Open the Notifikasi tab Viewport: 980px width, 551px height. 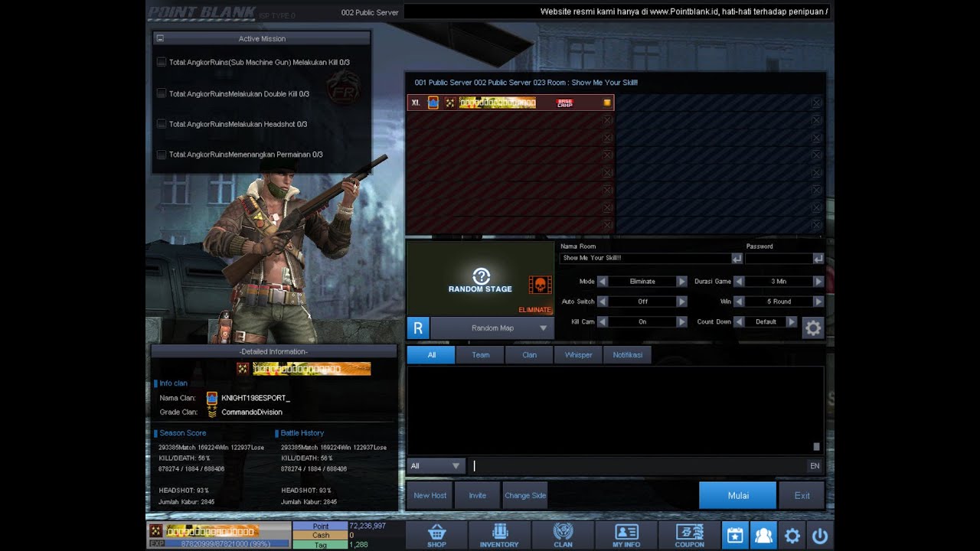coord(627,355)
